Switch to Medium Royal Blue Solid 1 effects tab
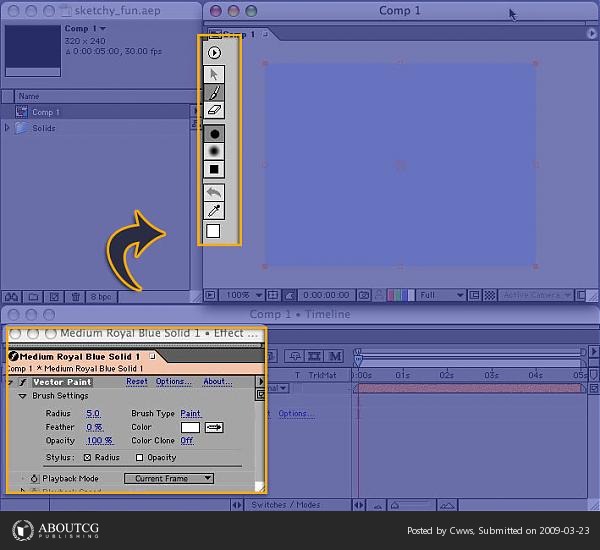Viewport: 600px width, 550px height. tap(80, 356)
